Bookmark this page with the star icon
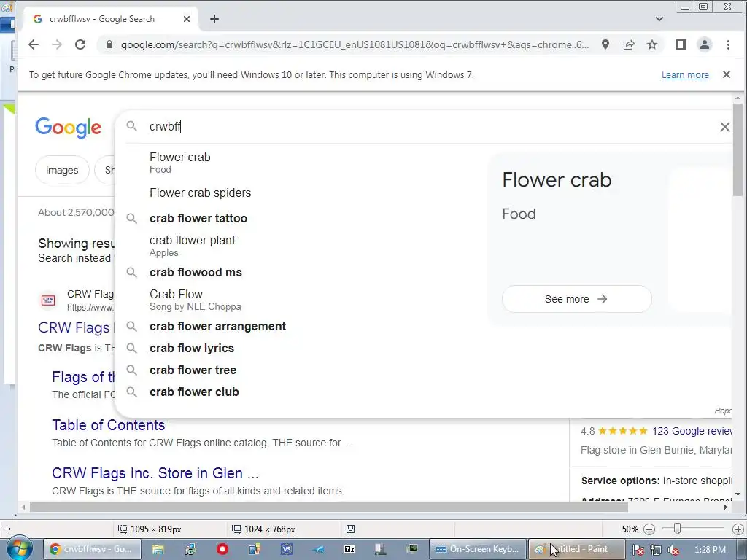This screenshot has height=560, width=747. 652,44
